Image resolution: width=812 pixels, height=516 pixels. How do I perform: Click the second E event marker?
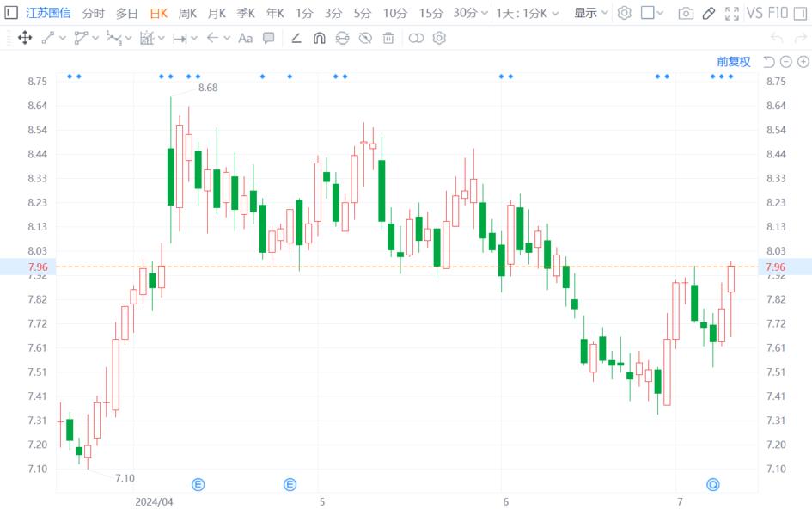[x=290, y=485]
